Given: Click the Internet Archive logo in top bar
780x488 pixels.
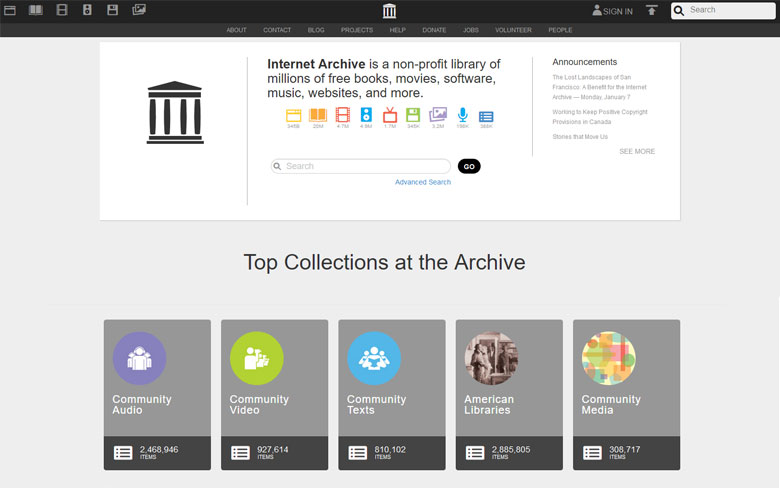Looking at the screenshot, I should [x=390, y=10].
